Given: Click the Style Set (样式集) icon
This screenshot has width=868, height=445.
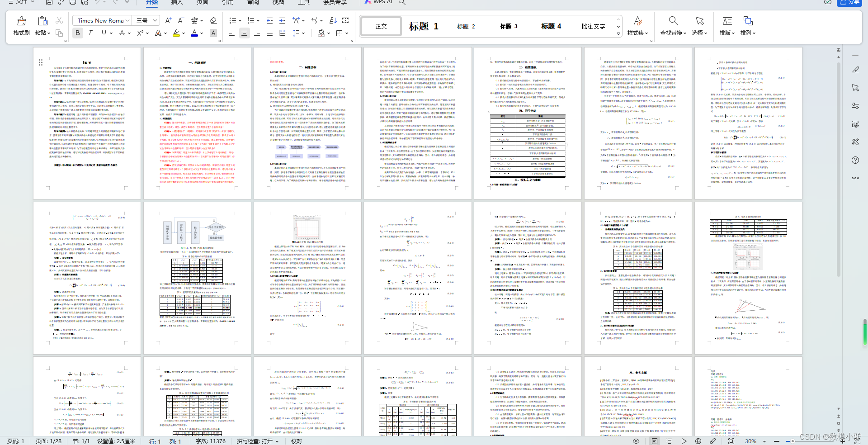Looking at the screenshot, I should click(637, 21).
